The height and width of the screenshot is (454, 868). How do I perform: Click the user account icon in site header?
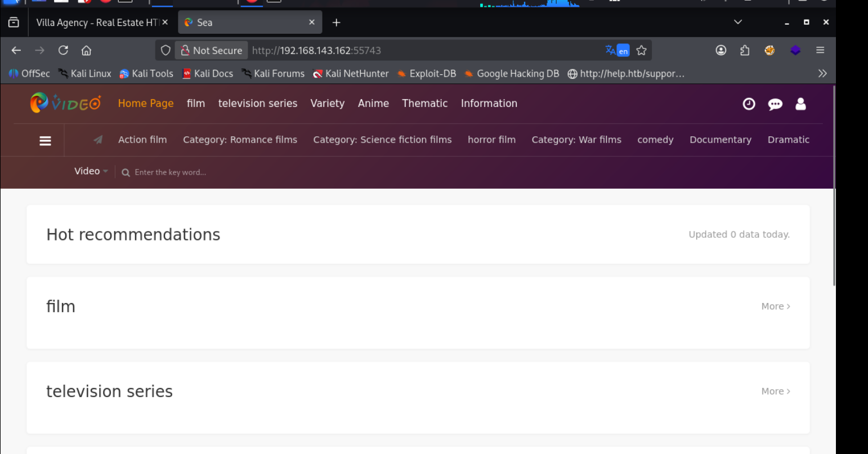(800, 104)
